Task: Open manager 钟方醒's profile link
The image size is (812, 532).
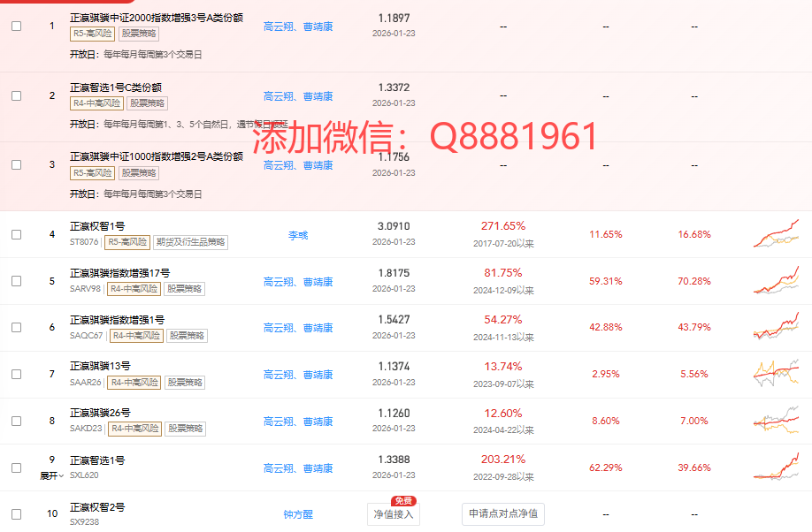Action: coord(298,514)
